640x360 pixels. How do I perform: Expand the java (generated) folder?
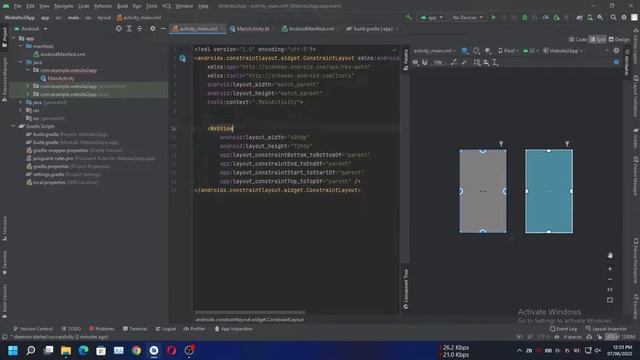[21, 102]
